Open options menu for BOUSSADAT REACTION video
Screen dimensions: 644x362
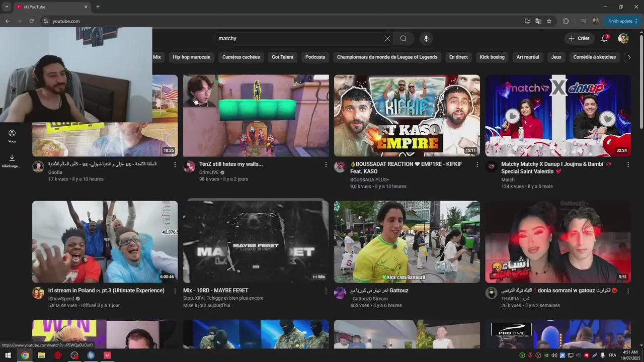pos(477,165)
